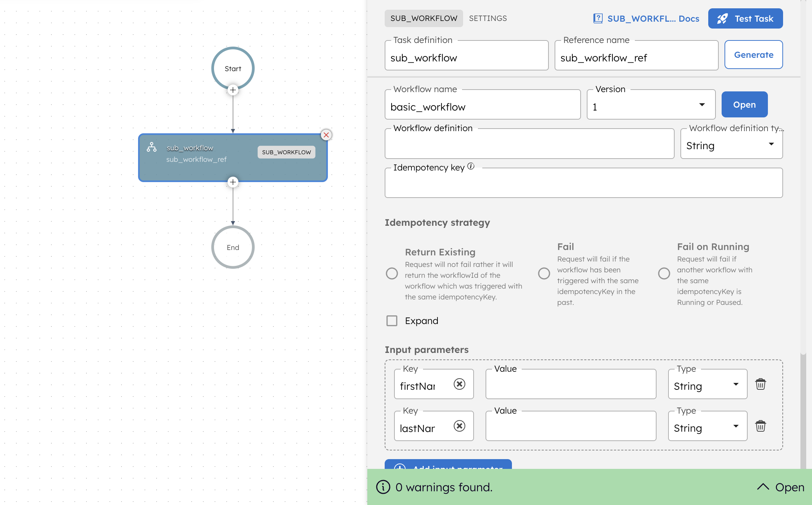The height and width of the screenshot is (505, 812).
Task: Delete the firstName input parameter row
Action: click(x=760, y=384)
